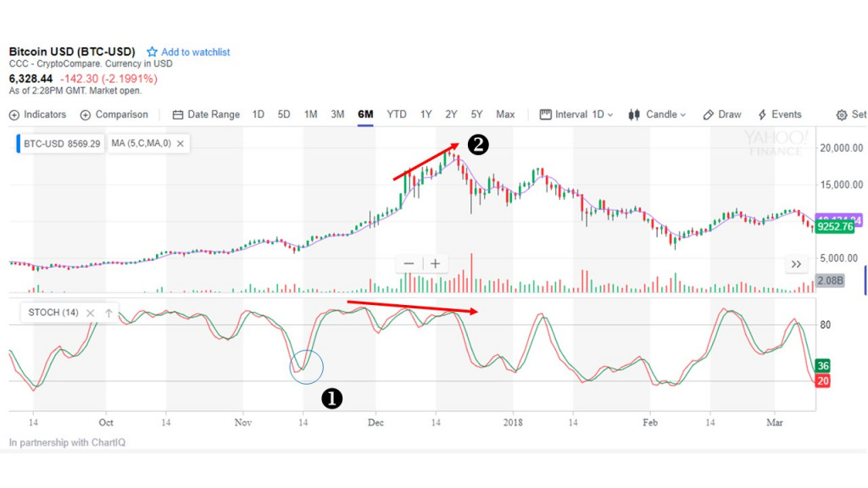Click the Indicators plus-circle icon
868x488 pixels.
[14, 115]
